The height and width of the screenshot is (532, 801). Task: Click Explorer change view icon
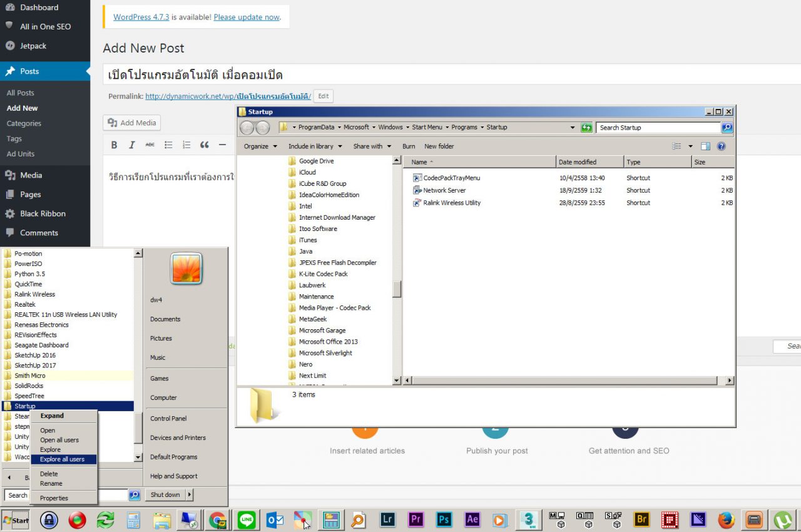point(676,146)
